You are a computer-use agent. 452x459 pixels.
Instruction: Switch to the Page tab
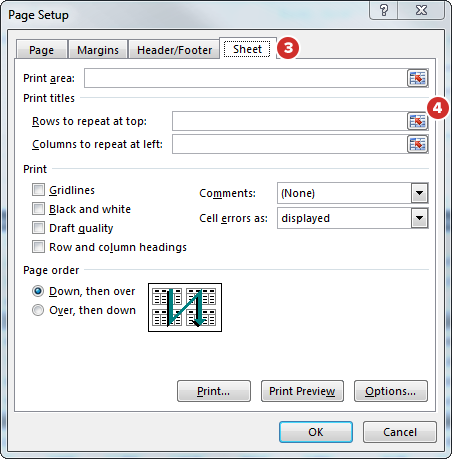(41, 50)
